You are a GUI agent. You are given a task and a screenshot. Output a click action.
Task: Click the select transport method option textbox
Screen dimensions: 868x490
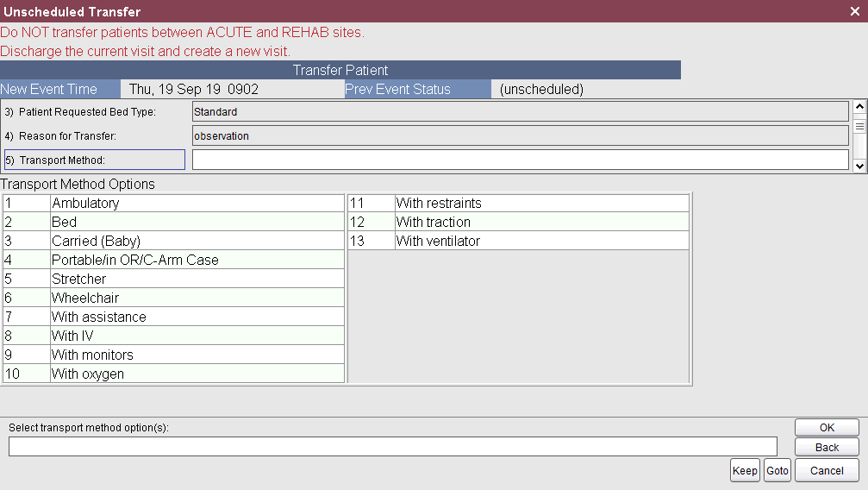392,446
